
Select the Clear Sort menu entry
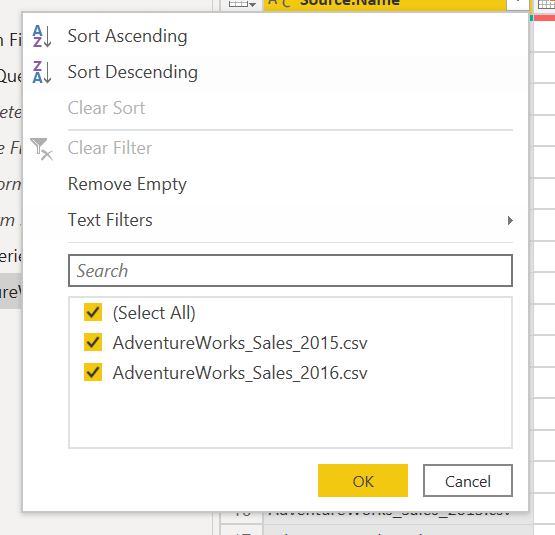[106, 108]
